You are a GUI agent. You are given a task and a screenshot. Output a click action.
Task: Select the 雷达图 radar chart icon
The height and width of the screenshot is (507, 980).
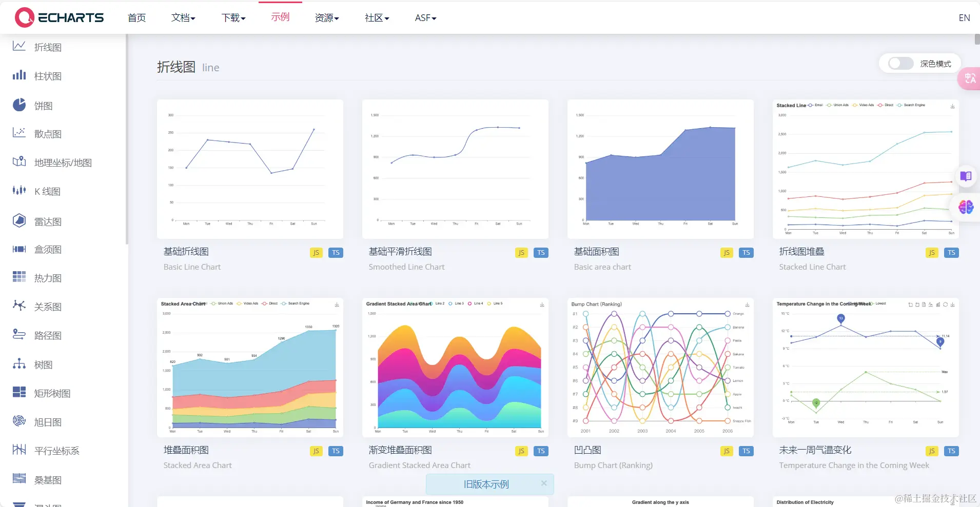18,220
